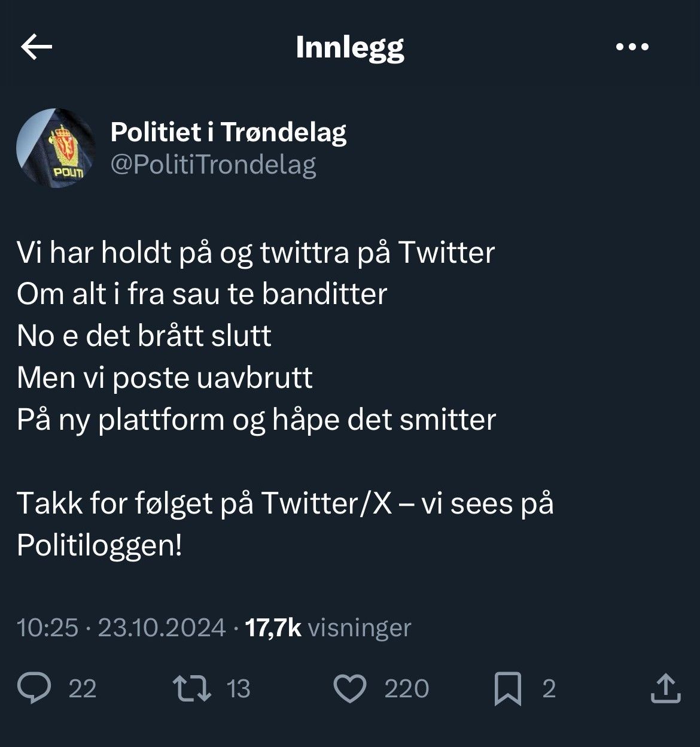Click the 2 bookmarks count
The width and height of the screenshot is (700, 747).
(548, 690)
